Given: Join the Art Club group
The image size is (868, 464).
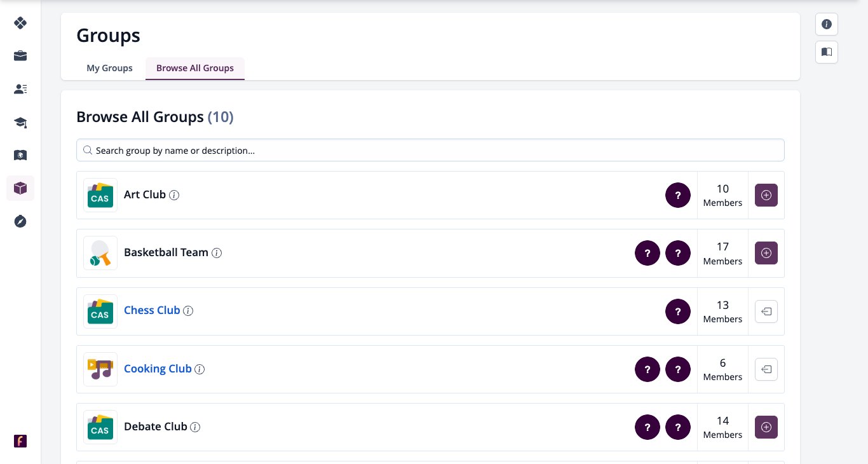Looking at the screenshot, I should pyautogui.click(x=766, y=195).
